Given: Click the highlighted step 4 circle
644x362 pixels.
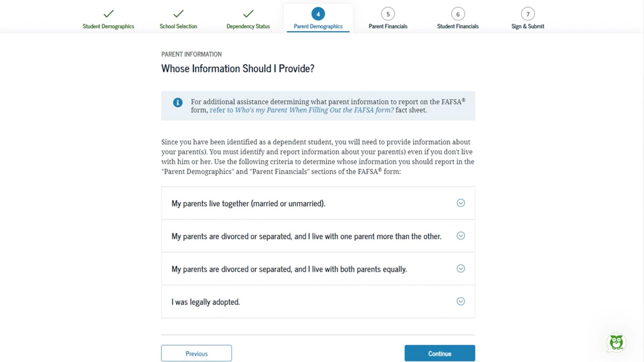Looking at the screenshot, I should click(x=318, y=15).
